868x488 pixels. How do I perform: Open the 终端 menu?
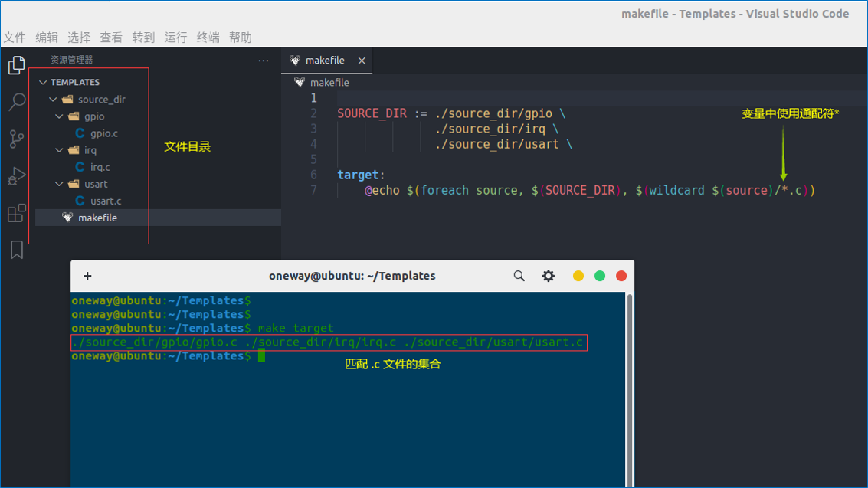point(208,37)
